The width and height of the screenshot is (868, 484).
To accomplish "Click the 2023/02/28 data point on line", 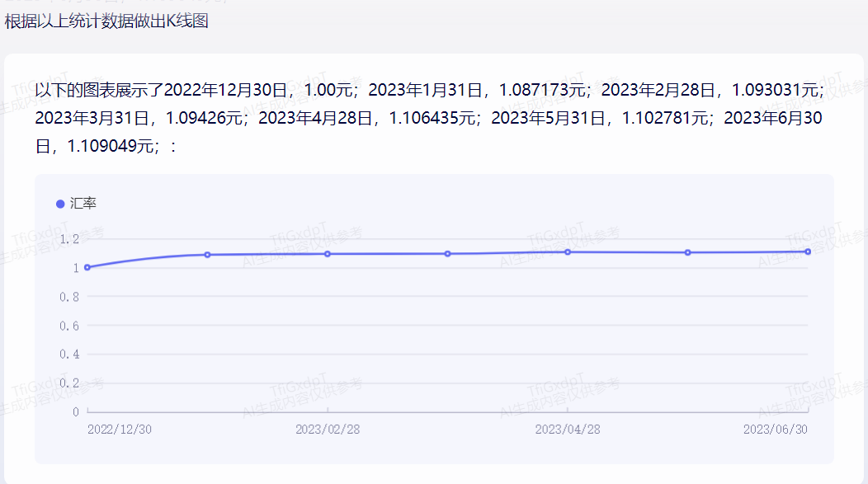I will point(328,254).
